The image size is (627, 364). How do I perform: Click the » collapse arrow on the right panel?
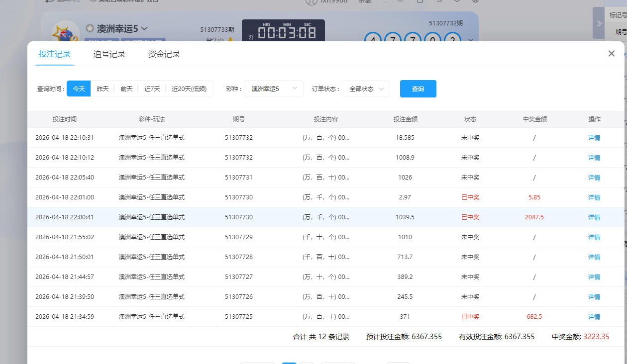(x=599, y=23)
